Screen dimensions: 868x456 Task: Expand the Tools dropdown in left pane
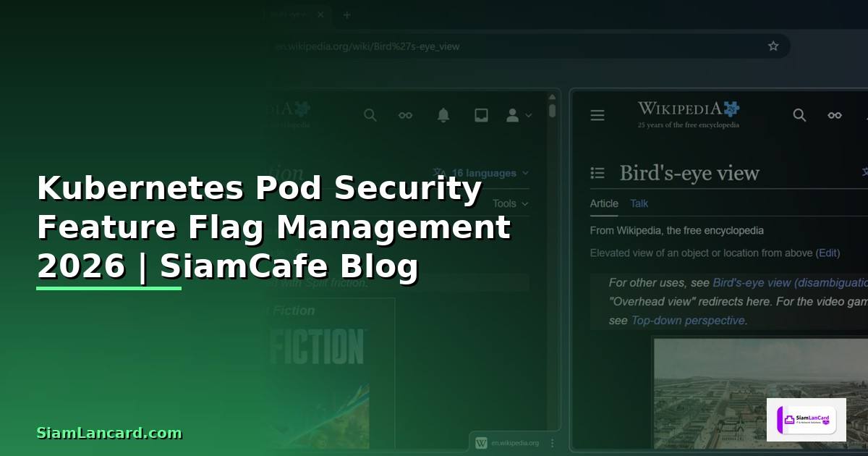coord(510,203)
